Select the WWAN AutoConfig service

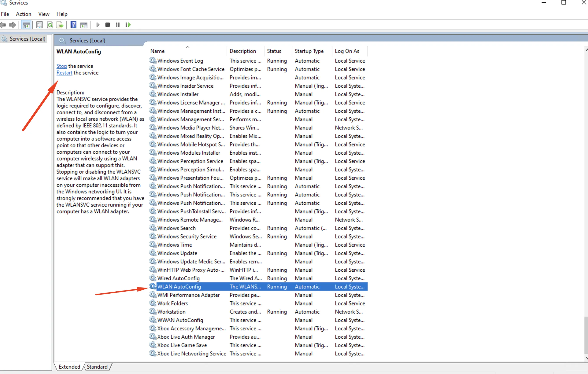[x=258, y=320]
